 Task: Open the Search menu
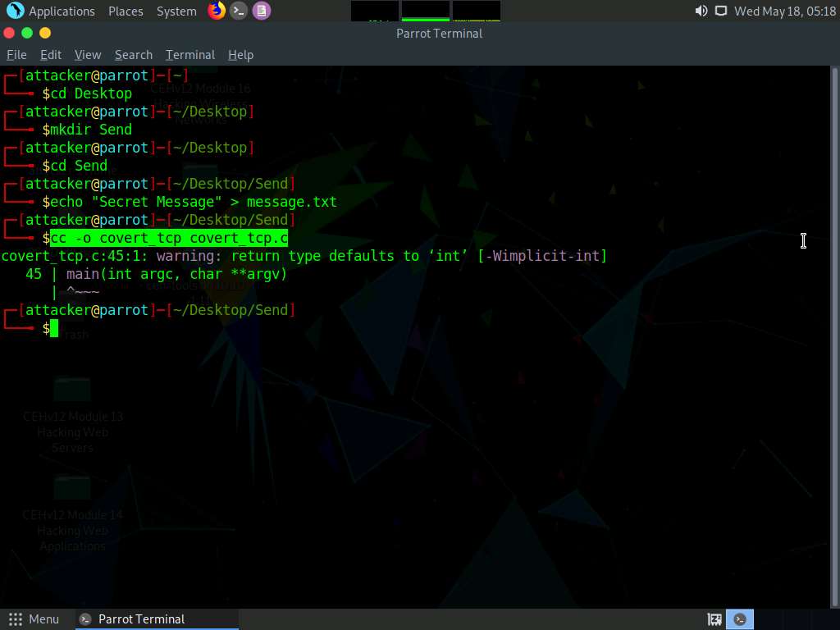coord(134,55)
